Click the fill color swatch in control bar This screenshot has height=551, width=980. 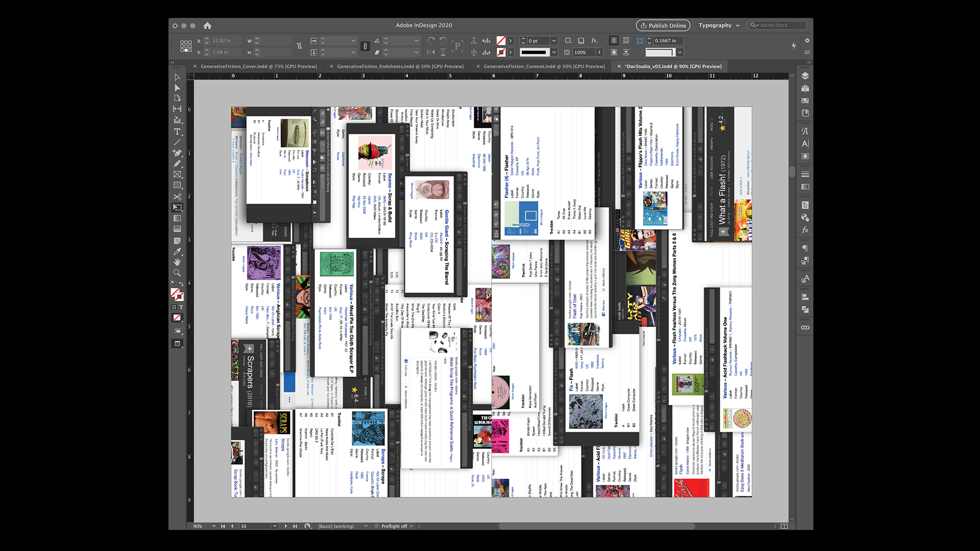point(501,40)
